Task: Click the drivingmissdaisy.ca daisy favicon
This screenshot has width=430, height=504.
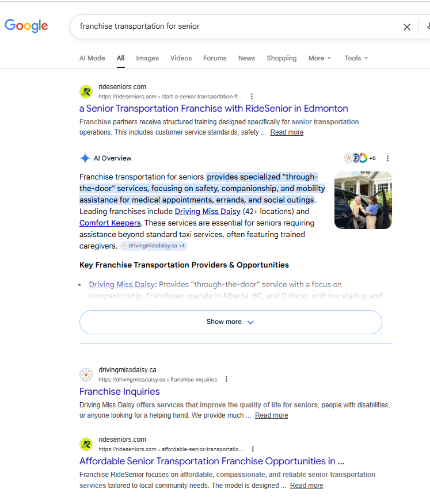Action: (x=86, y=375)
